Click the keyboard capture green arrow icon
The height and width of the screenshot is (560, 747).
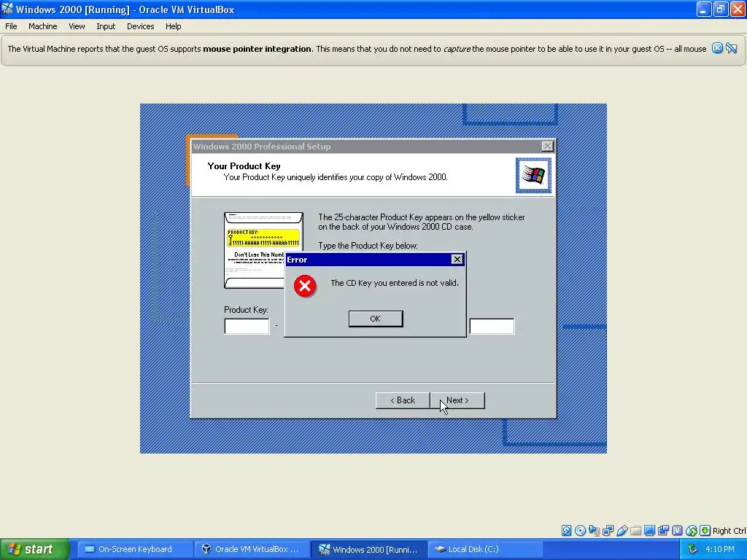coord(705,531)
